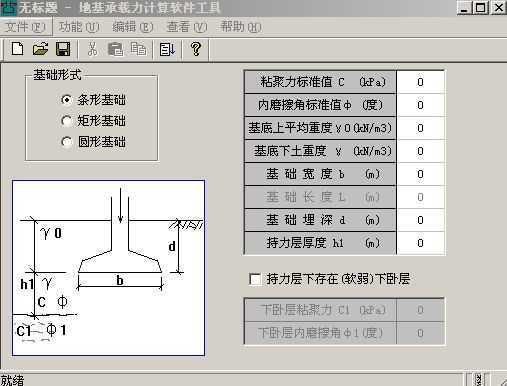
Task: Click the foundation diagram image
Action: 108,268
